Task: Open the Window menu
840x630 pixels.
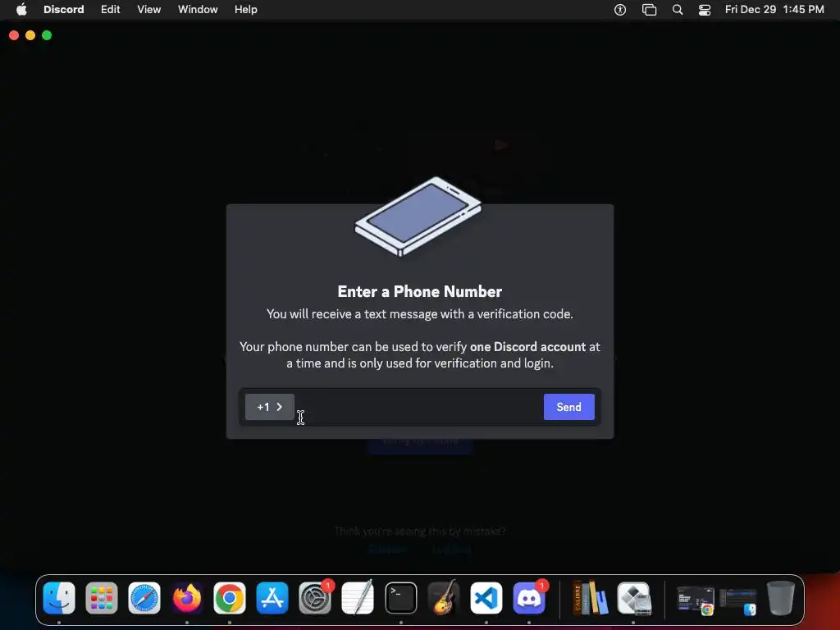Action: click(x=198, y=10)
